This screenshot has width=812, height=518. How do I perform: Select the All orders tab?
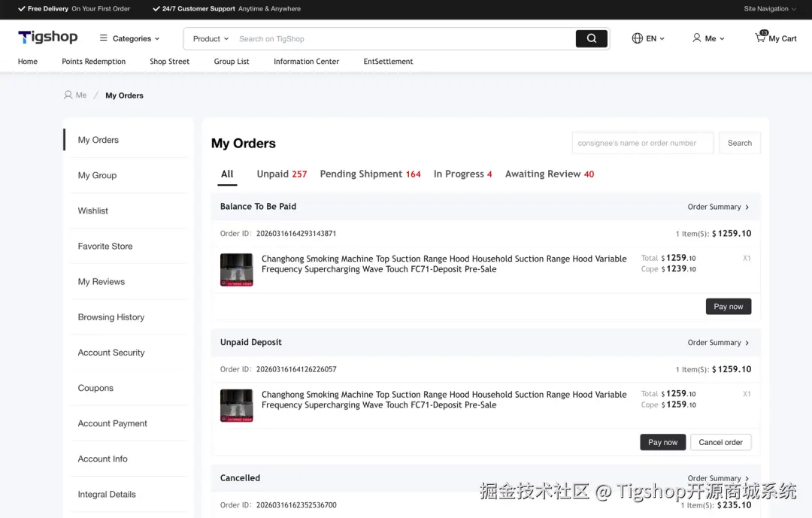point(227,174)
